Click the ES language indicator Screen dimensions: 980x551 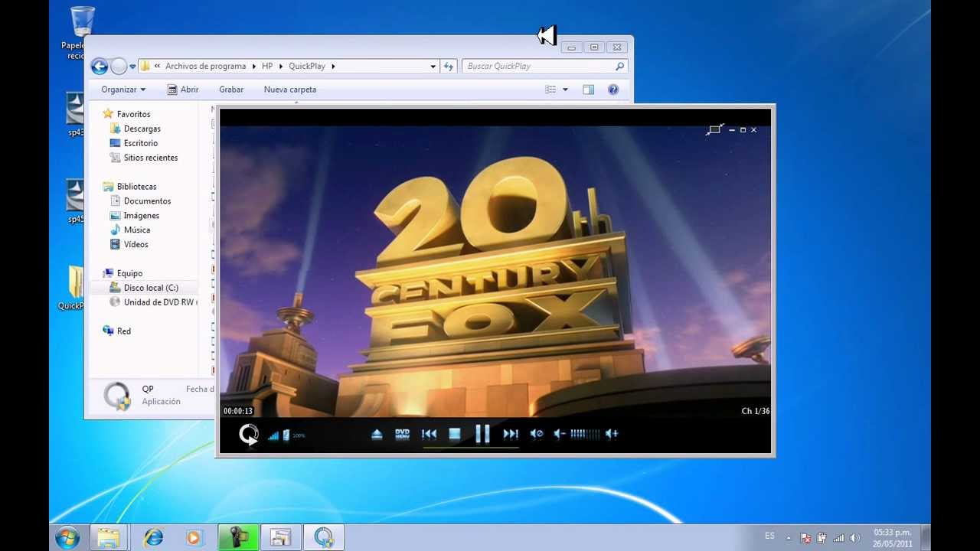tap(769, 536)
